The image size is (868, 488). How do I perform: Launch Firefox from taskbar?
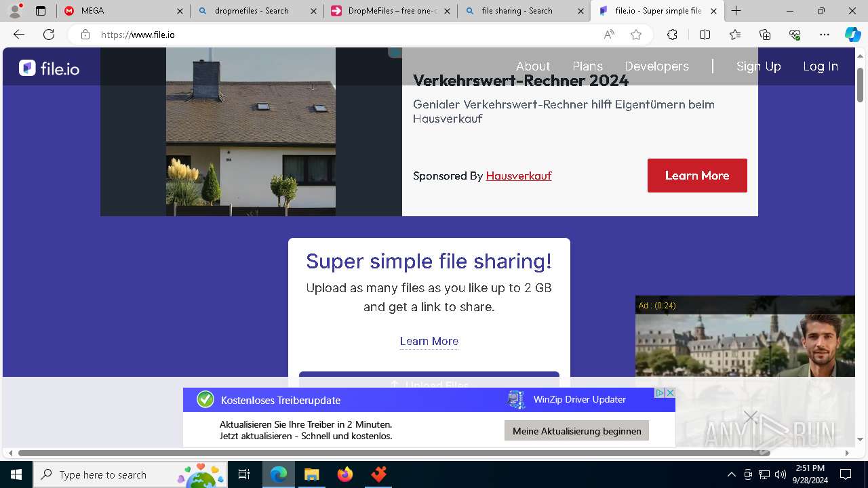[x=345, y=474]
